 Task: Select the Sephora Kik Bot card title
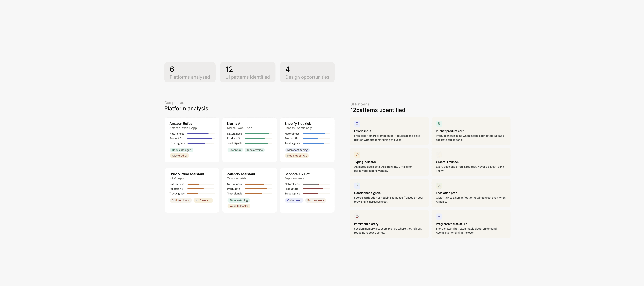pyautogui.click(x=297, y=174)
